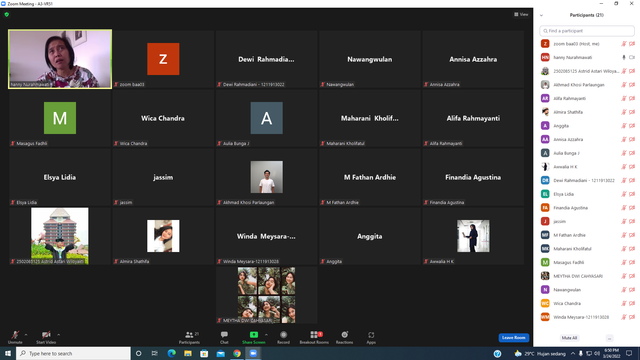
Task: Toggle mute icon for jassim in list
Action: click(x=624, y=221)
